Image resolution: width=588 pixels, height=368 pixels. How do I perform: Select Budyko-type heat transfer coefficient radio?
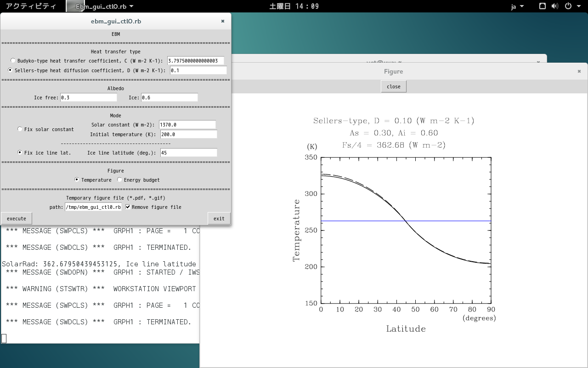point(13,60)
